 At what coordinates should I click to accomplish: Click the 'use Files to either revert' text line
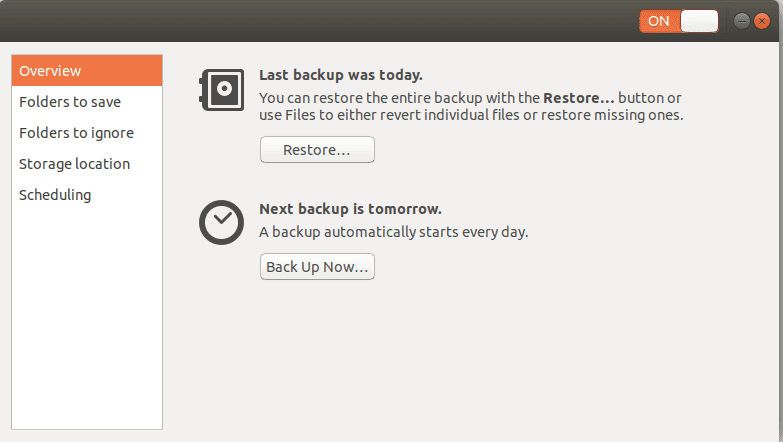click(x=470, y=115)
